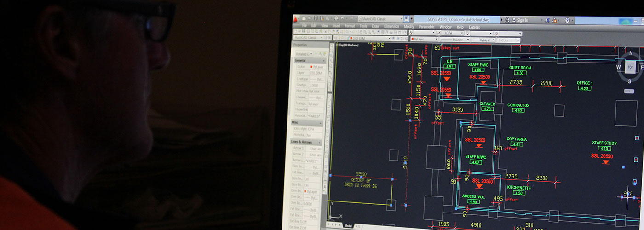
Task: Click the KITCHENETTE room label
Action: coord(519,188)
